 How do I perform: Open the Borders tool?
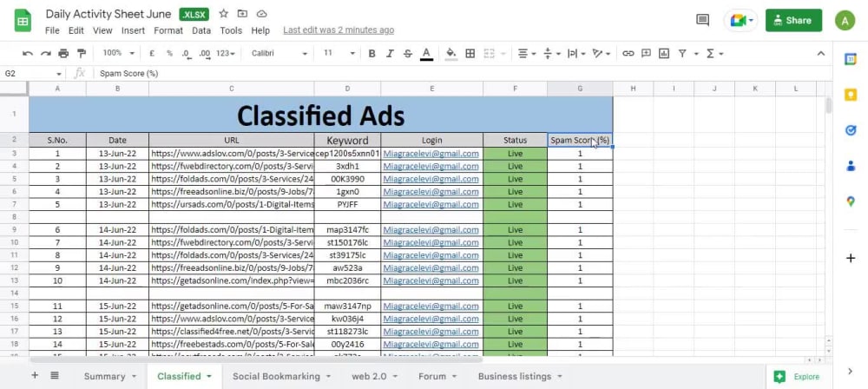(x=470, y=54)
